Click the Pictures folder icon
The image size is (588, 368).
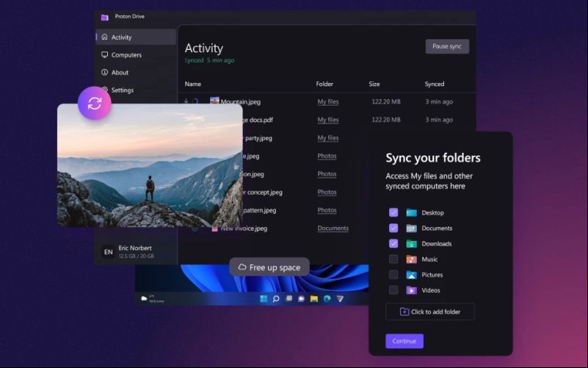coord(411,275)
